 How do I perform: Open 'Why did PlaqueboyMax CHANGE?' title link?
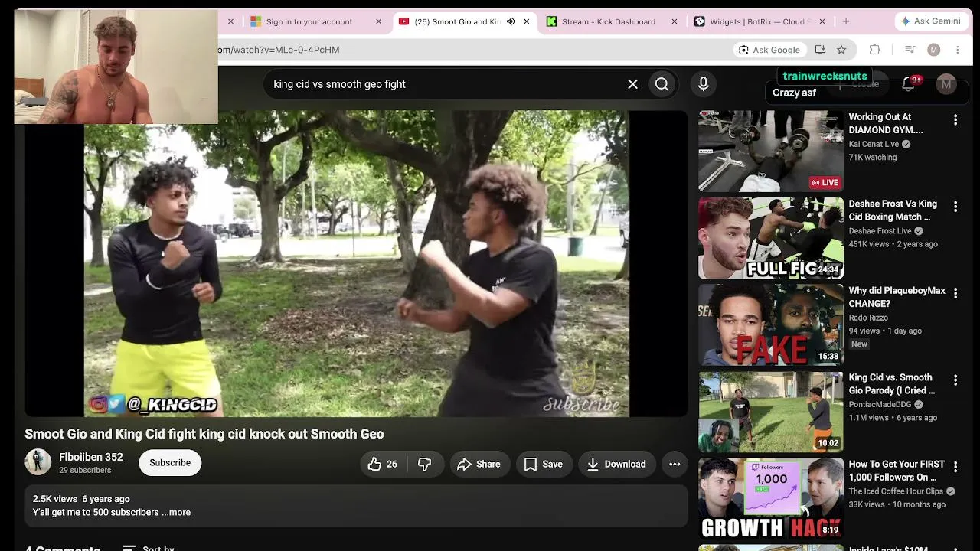pos(897,297)
